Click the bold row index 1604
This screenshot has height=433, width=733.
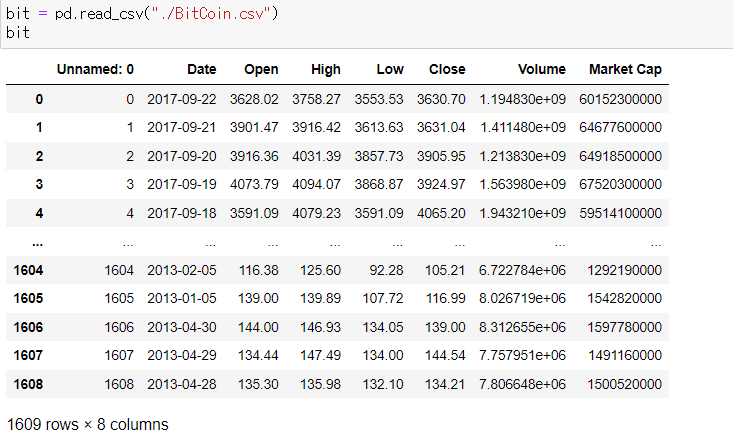(x=28, y=270)
